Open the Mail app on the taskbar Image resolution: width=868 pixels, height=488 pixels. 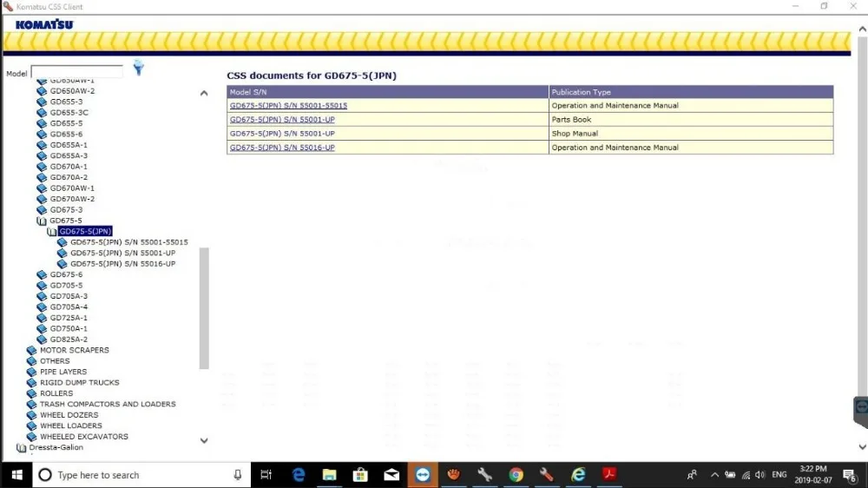(391, 475)
